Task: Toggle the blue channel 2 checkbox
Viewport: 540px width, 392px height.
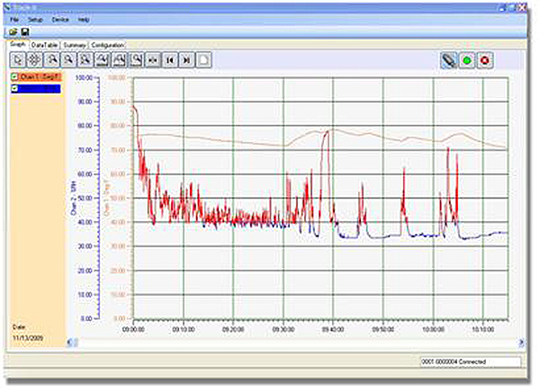Action: (x=13, y=88)
